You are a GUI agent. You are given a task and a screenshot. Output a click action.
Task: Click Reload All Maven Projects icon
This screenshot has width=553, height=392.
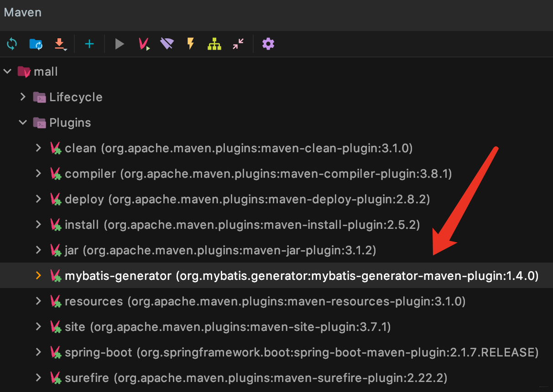coord(12,44)
